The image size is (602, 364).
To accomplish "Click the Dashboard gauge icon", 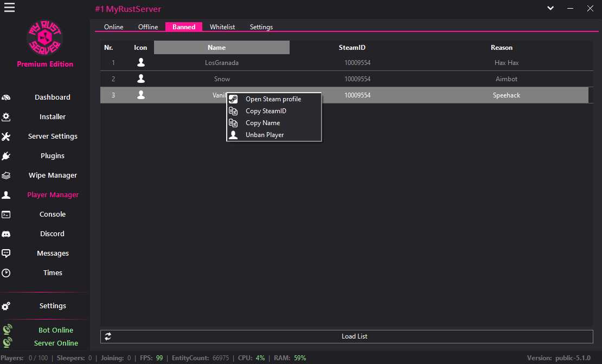I will [x=6, y=97].
